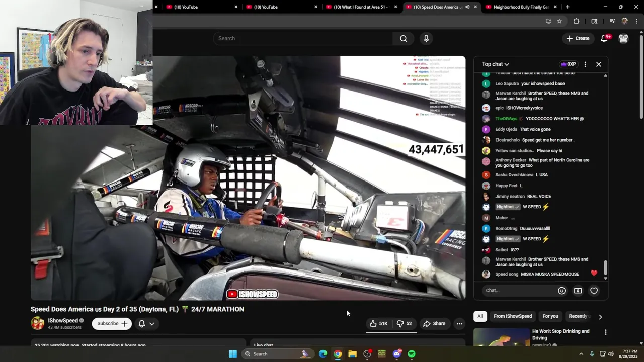
Task: Open a new browser tab
Action: [x=567, y=7]
